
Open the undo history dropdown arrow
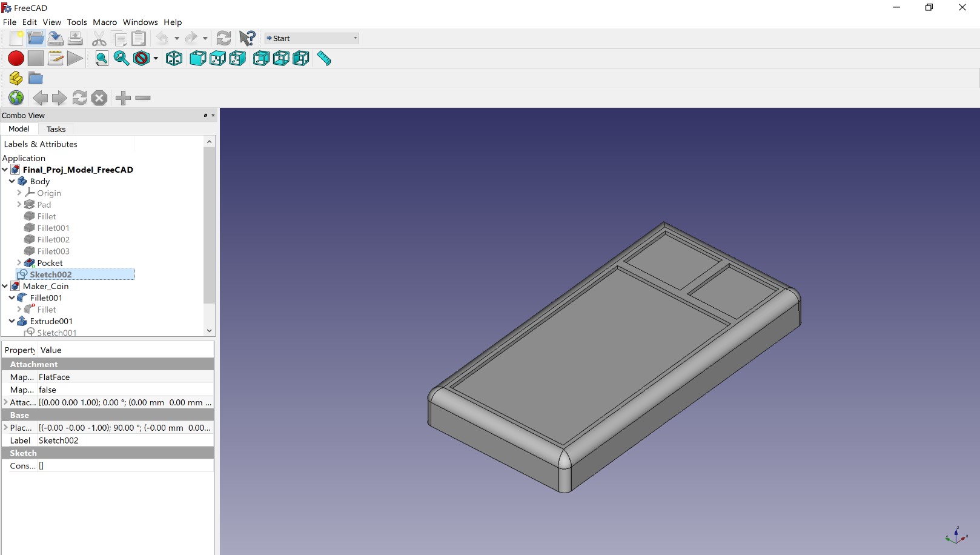tap(177, 38)
